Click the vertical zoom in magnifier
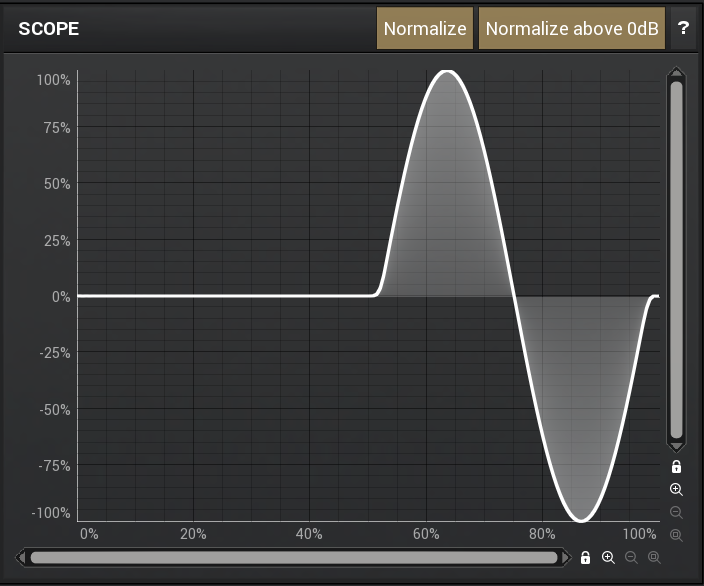The width and height of the screenshot is (704, 586). pyautogui.click(x=676, y=489)
